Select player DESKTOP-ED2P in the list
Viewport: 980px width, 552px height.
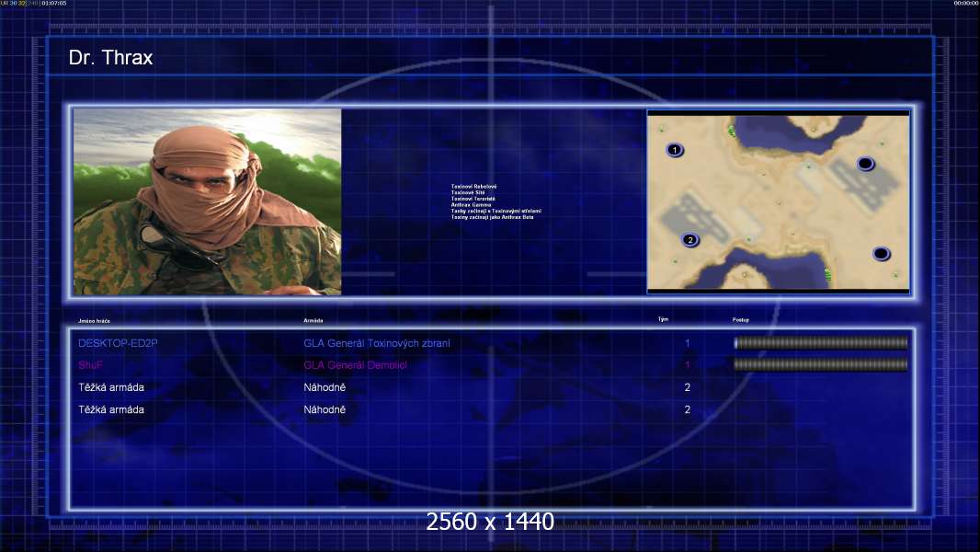point(118,343)
